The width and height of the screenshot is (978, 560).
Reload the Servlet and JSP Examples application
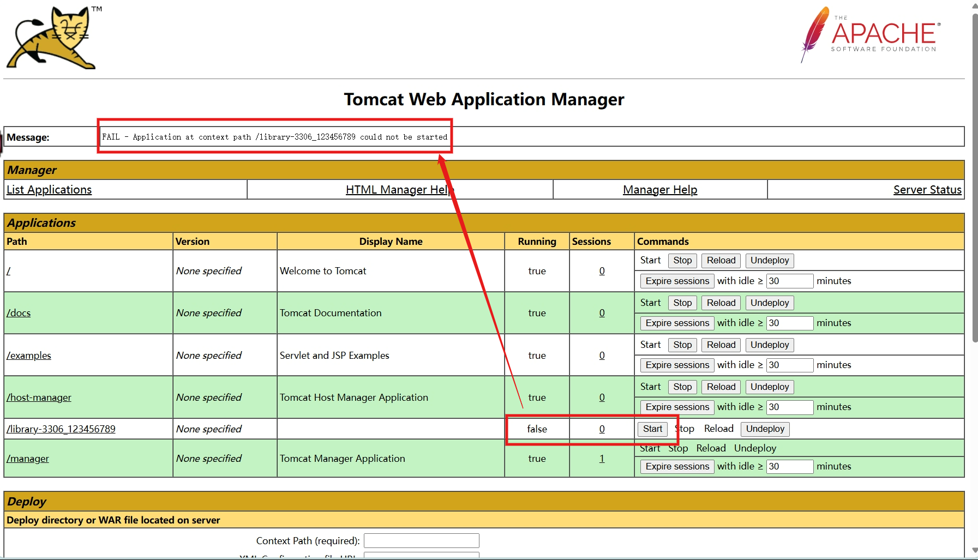[721, 345]
